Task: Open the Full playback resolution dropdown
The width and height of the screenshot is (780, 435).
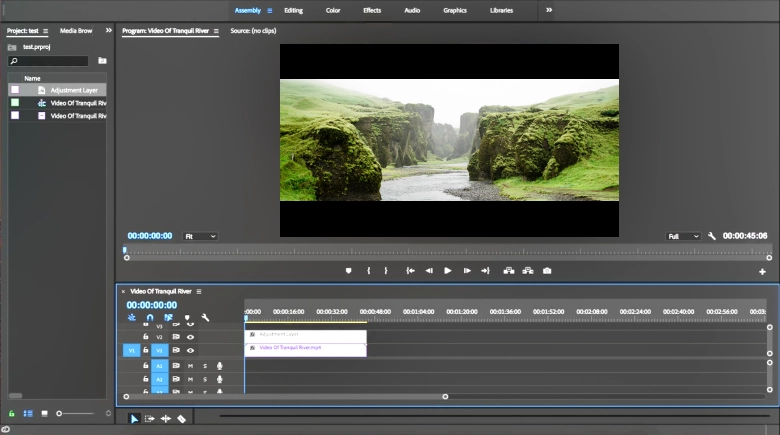Action: coord(683,236)
